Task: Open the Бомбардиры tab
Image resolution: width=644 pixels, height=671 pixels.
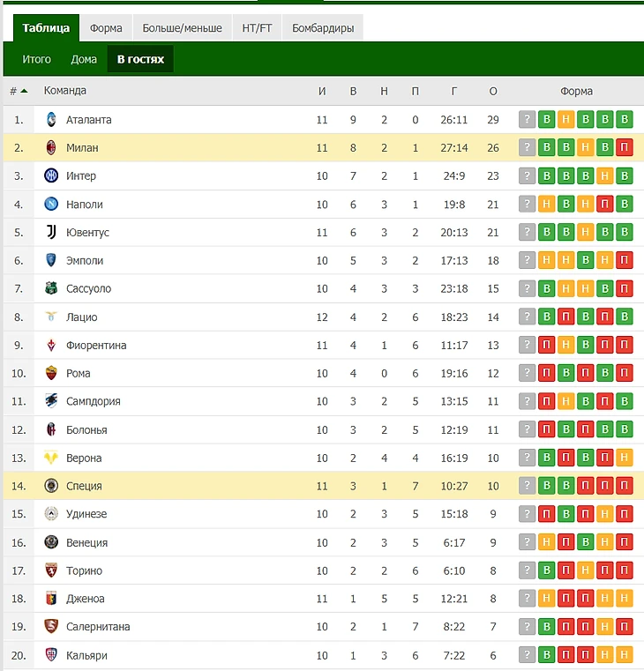Action: 323,28
